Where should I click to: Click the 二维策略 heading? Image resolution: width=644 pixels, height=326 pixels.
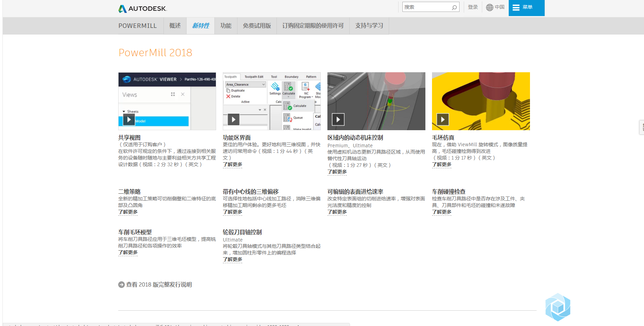(x=129, y=192)
